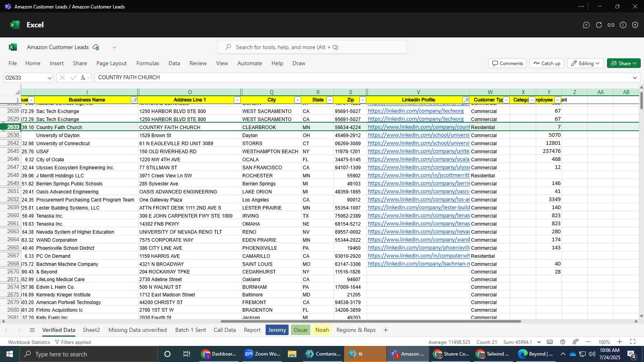Open the Editing mode dropdown
This screenshot has width=644, height=362.
(x=585, y=63)
